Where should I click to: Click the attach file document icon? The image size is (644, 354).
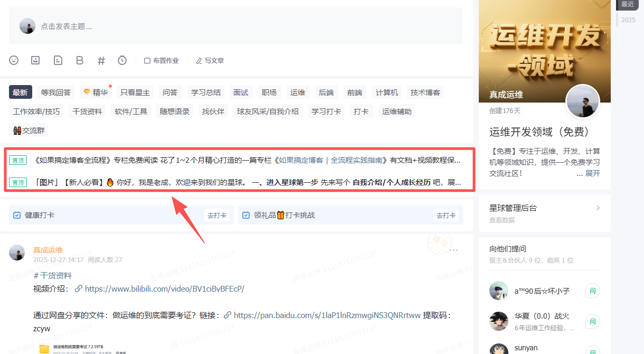pyautogui.click(x=58, y=60)
